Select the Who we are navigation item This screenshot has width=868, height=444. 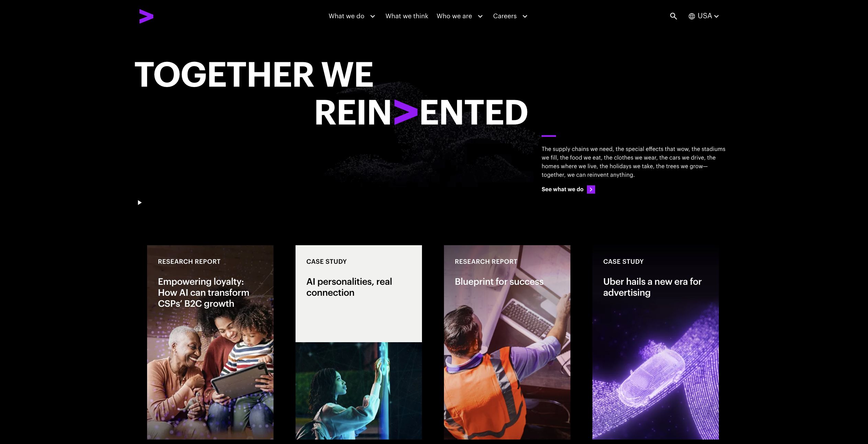454,16
